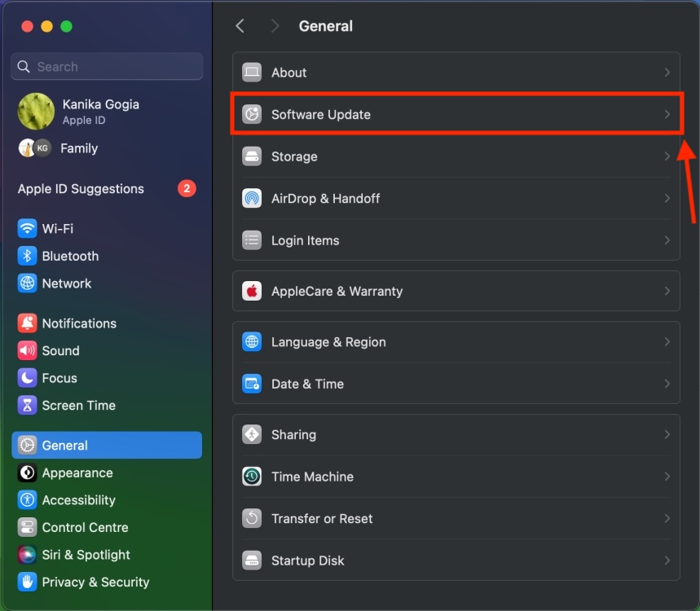Click the back navigation arrow
700x611 pixels.
pos(240,26)
